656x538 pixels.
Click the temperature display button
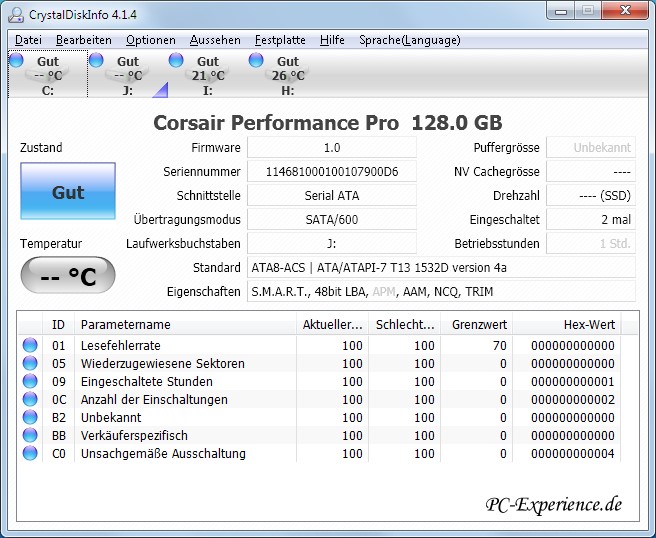(x=68, y=277)
